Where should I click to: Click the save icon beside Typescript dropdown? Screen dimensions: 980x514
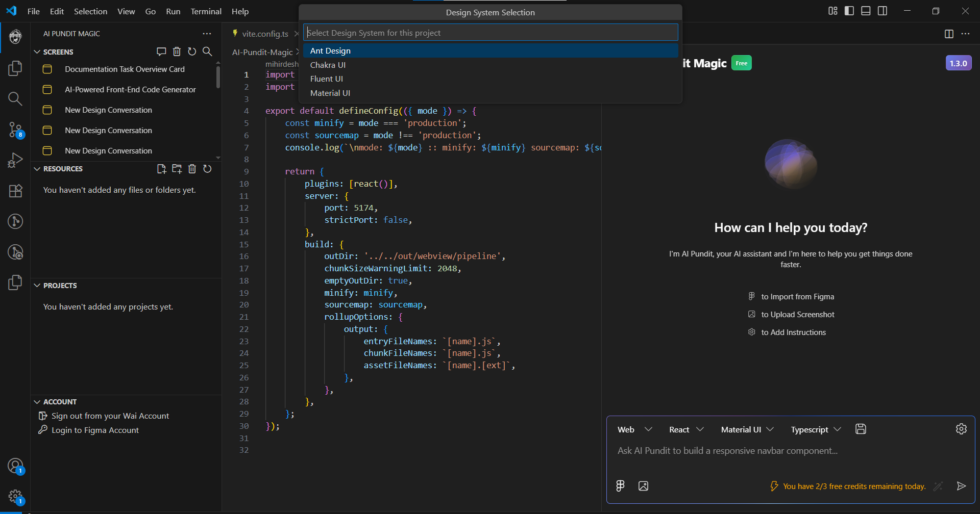(x=861, y=429)
